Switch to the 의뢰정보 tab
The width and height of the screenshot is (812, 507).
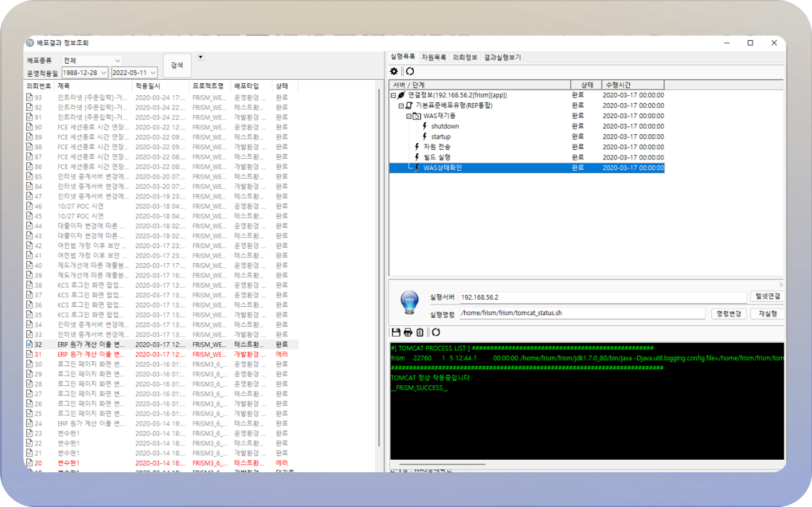coord(465,58)
